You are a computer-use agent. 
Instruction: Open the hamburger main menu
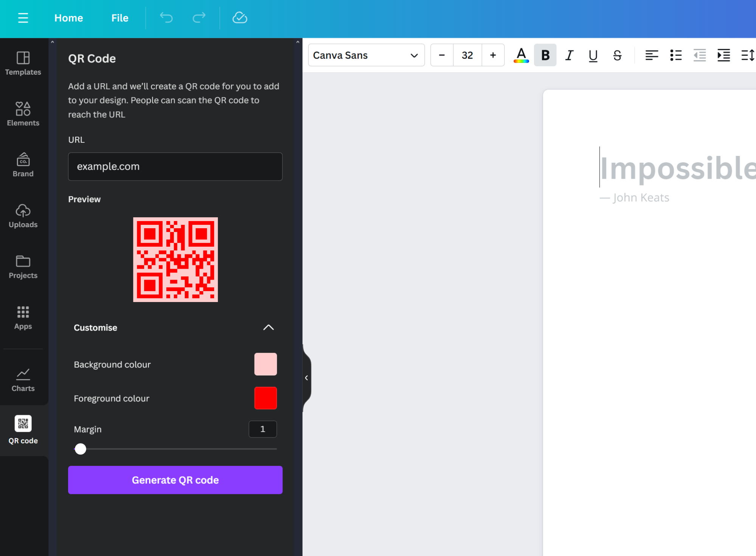(23, 18)
